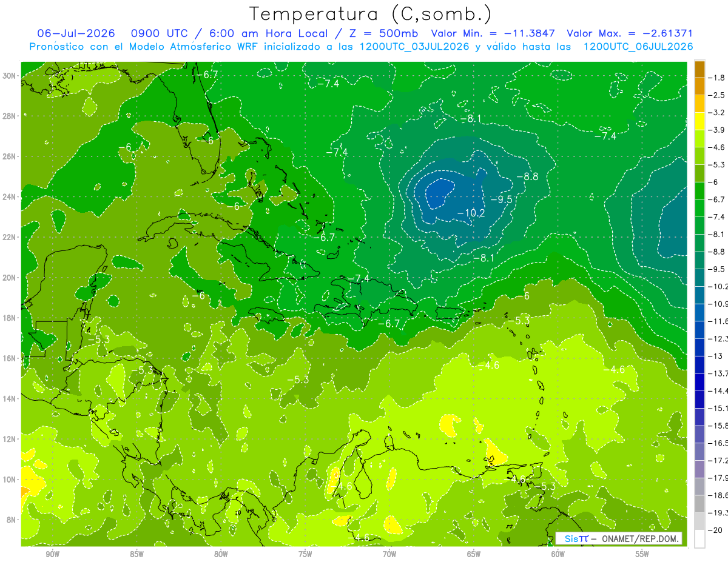Click the '-1.8' colorbar scale label
Image resolution: width=728 pixels, height=562 pixels.
718,78
